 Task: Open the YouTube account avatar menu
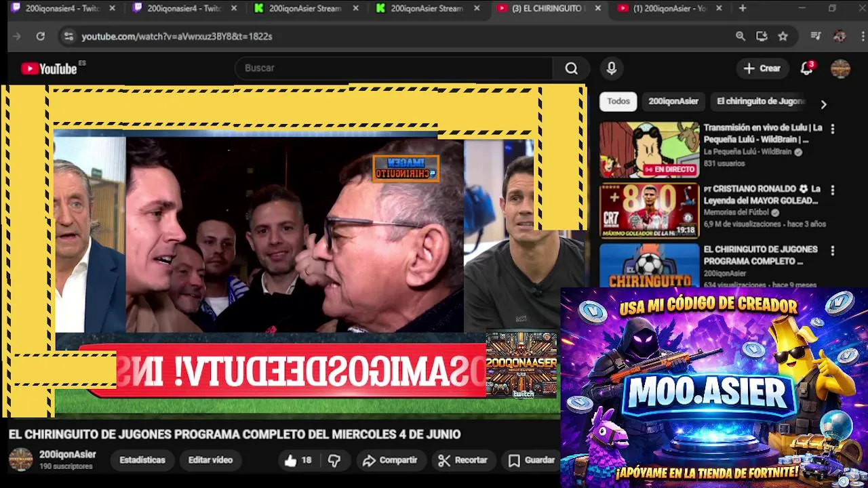pos(840,68)
